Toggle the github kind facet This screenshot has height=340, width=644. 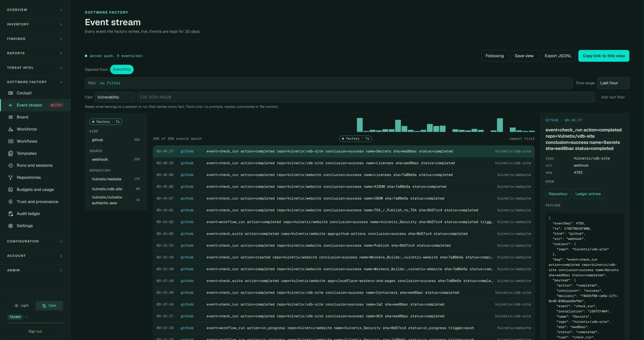pyautogui.click(x=116, y=140)
